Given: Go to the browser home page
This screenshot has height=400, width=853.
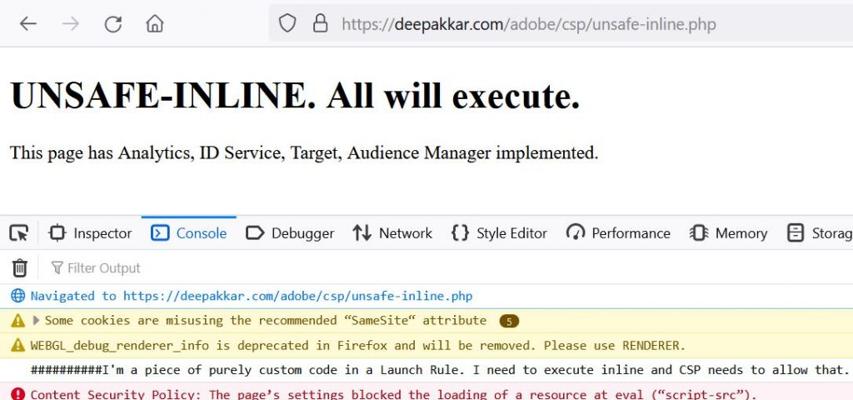Looking at the screenshot, I should tap(154, 24).
